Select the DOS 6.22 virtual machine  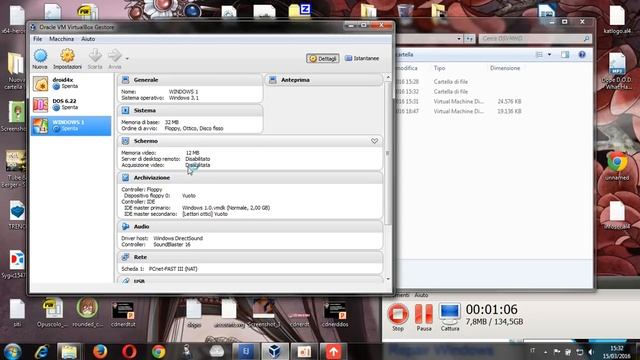(71, 104)
